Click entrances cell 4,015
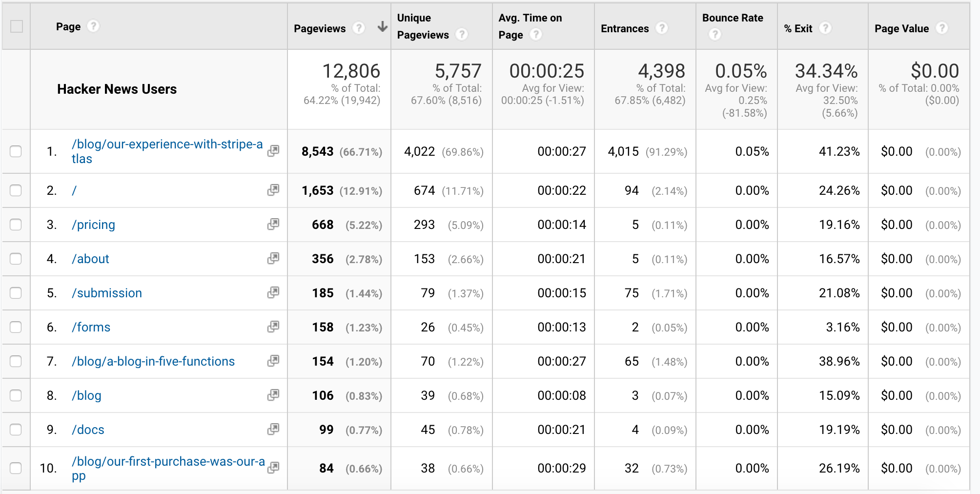The image size is (980, 494). click(623, 152)
